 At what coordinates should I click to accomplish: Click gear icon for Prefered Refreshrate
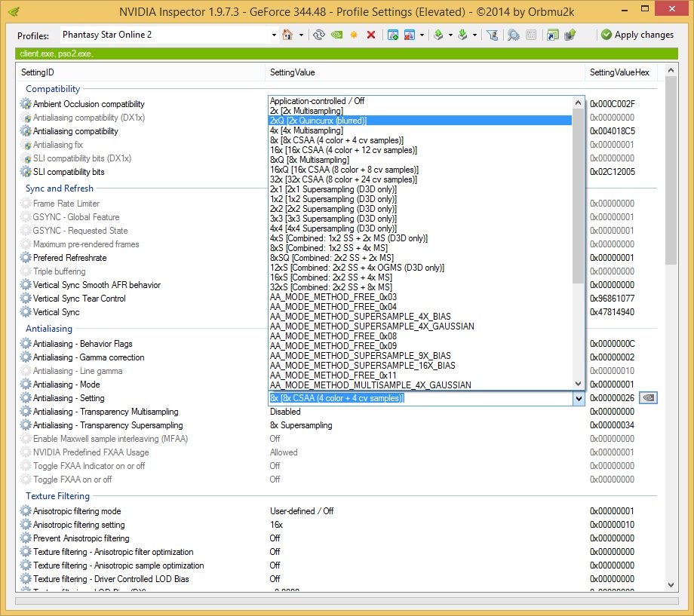[26, 258]
